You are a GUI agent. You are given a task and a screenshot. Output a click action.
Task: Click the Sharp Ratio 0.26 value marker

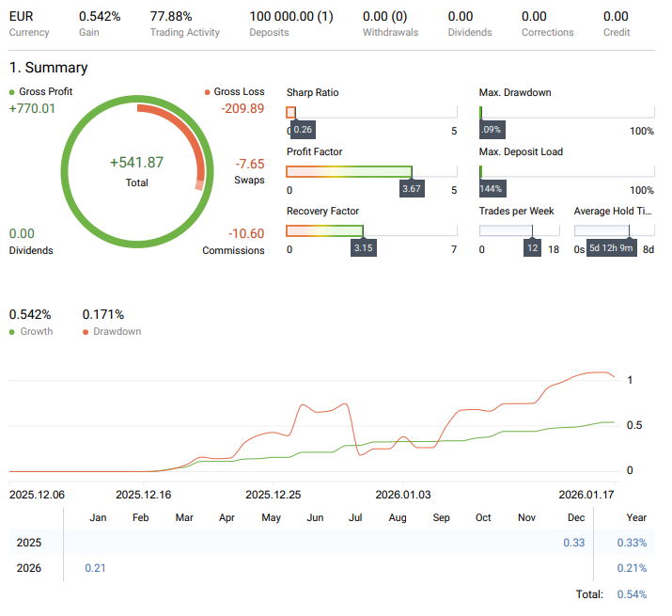tap(303, 130)
